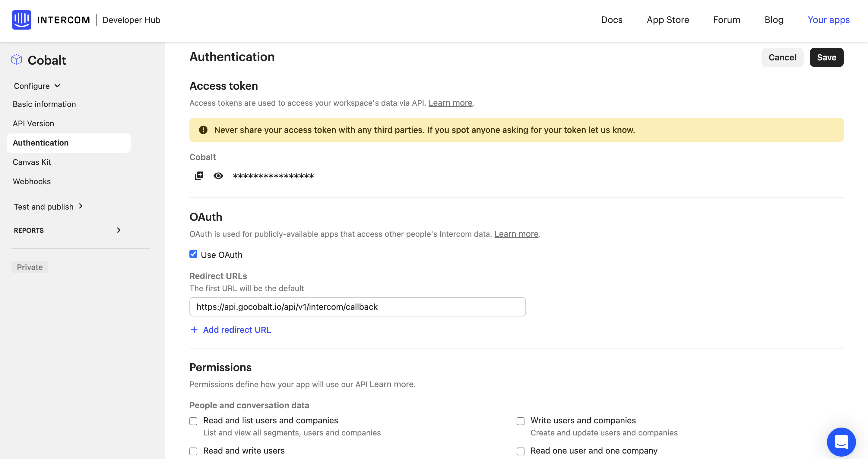
Task: Click the plus icon beside Add redirect URL
Action: 194,329
